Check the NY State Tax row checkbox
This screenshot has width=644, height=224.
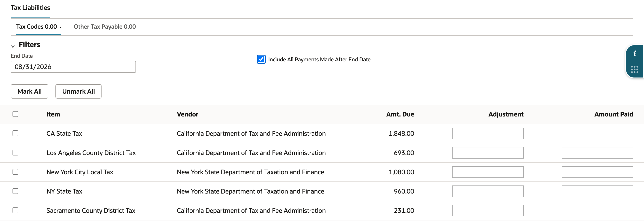click(x=15, y=191)
